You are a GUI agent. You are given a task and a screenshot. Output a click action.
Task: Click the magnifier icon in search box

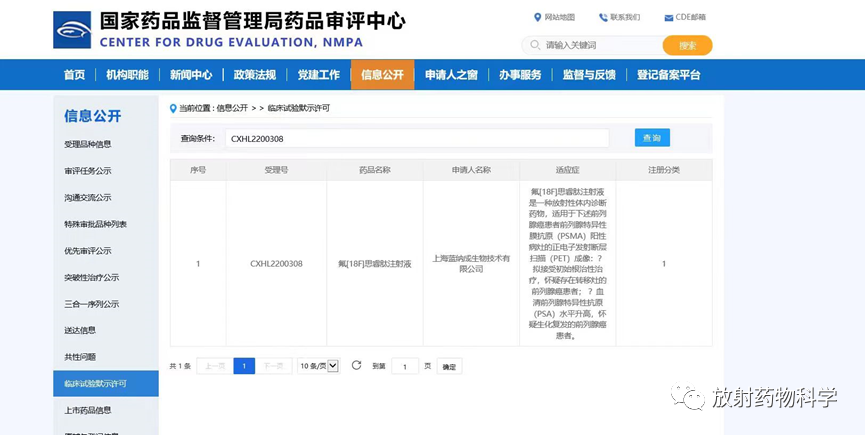coord(534,45)
